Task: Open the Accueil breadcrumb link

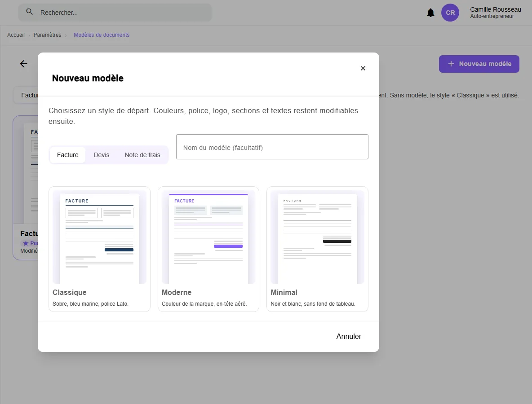Action: (16, 35)
